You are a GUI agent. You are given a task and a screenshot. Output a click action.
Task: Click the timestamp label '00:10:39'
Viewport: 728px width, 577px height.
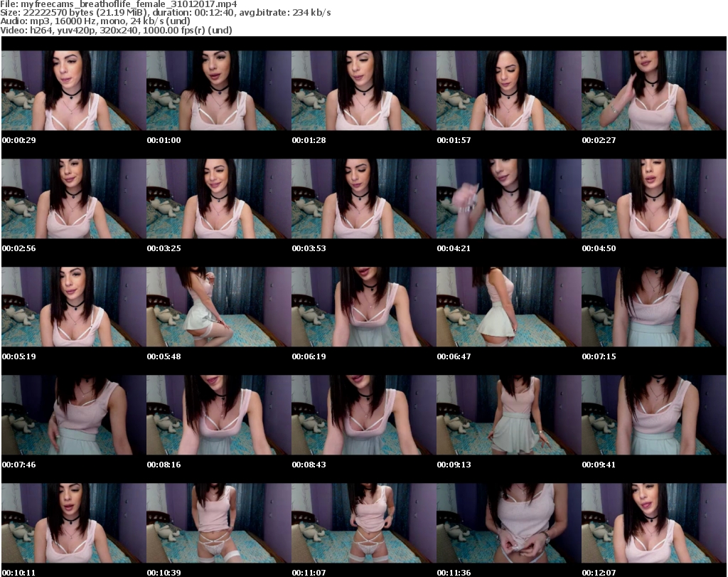tap(164, 572)
